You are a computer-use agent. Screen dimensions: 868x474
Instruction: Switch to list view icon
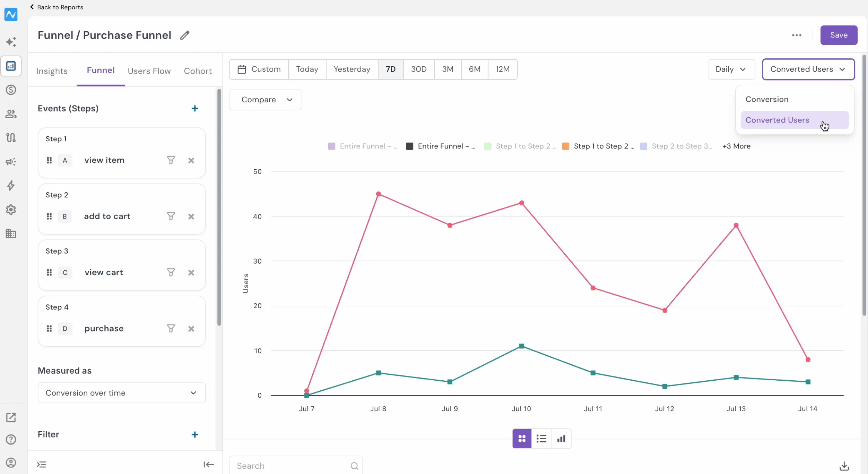click(x=541, y=439)
